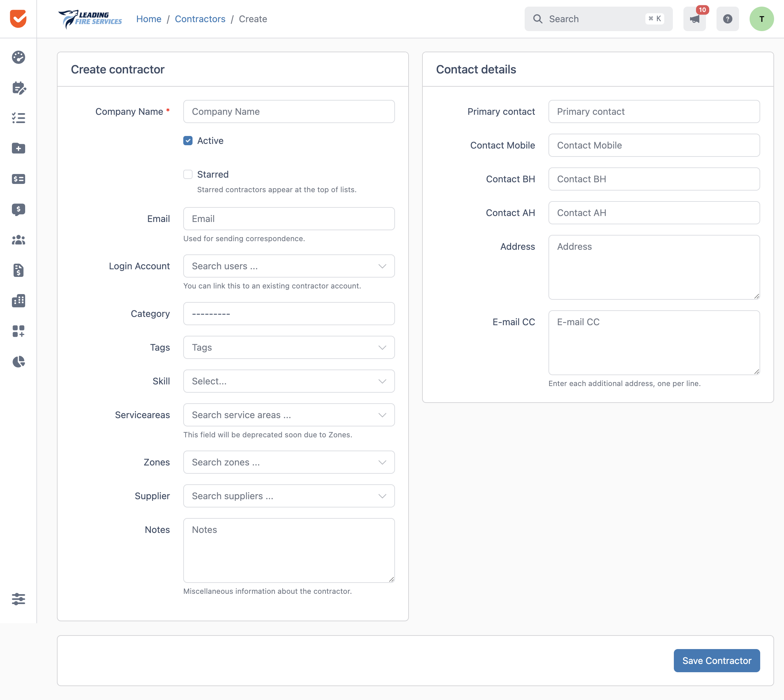Open the dollar card icon in sidebar
This screenshot has height=700, width=784.
(x=19, y=179)
